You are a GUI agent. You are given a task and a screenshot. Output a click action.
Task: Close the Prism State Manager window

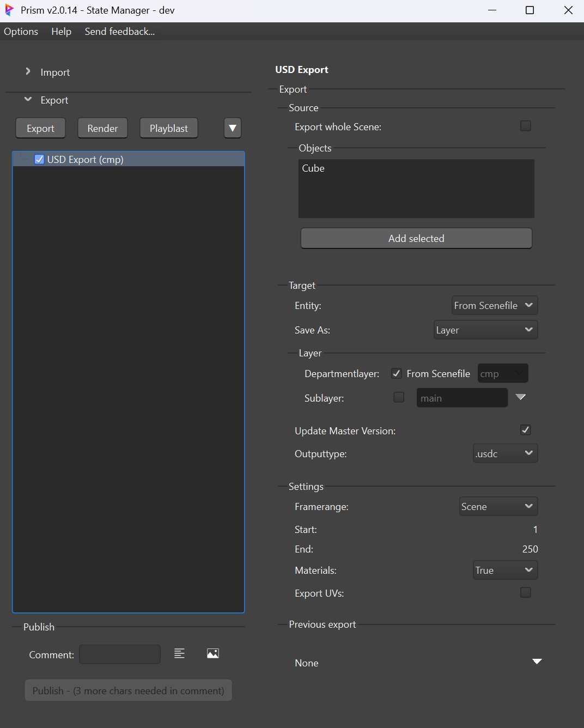click(568, 10)
